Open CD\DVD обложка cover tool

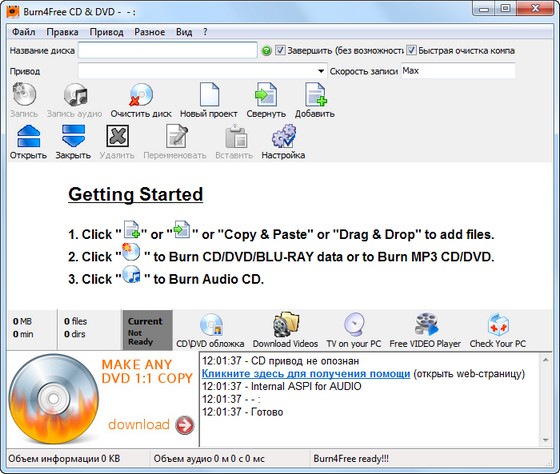[x=211, y=325]
